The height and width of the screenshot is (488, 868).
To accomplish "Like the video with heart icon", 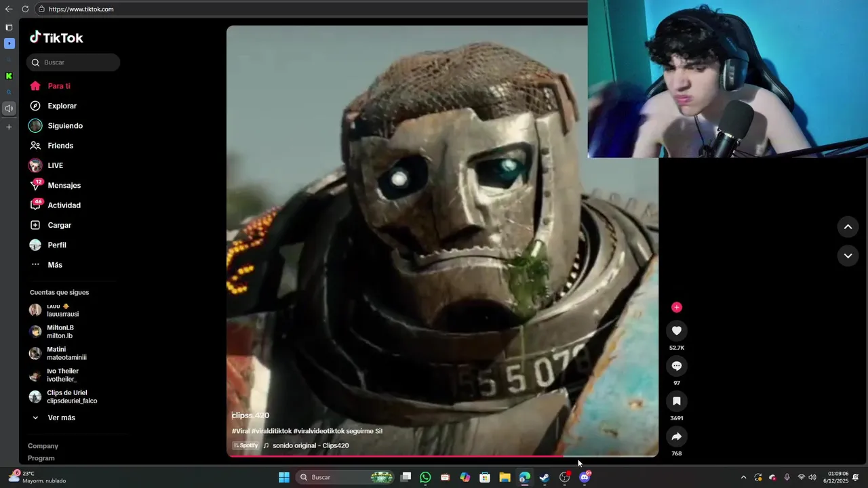I will coord(676,330).
